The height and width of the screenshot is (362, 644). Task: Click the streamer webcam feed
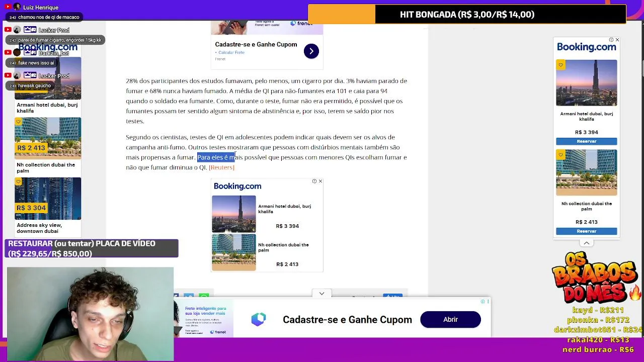(91, 314)
